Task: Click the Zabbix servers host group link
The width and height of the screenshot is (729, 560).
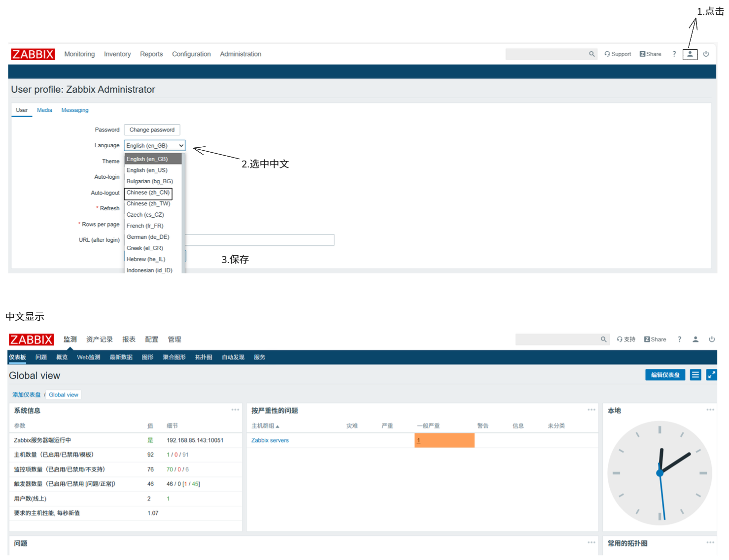Action: [x=270, y=440]
